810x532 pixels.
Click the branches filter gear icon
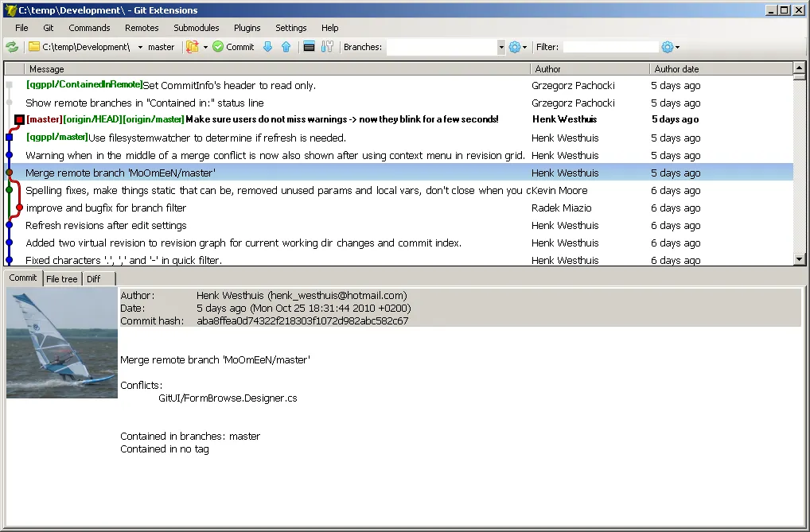click(515, 47)
